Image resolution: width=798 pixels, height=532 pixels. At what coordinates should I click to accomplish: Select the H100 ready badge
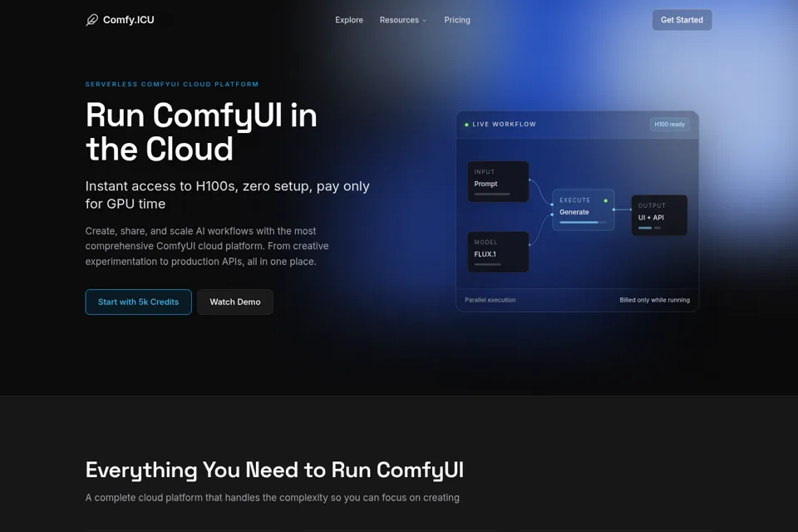click(x=670, y=124)
